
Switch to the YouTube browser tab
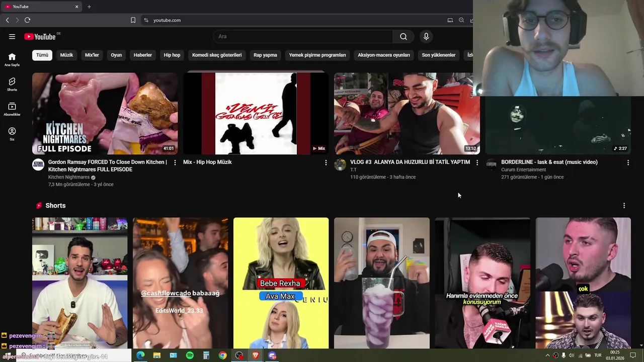(40, 7)
